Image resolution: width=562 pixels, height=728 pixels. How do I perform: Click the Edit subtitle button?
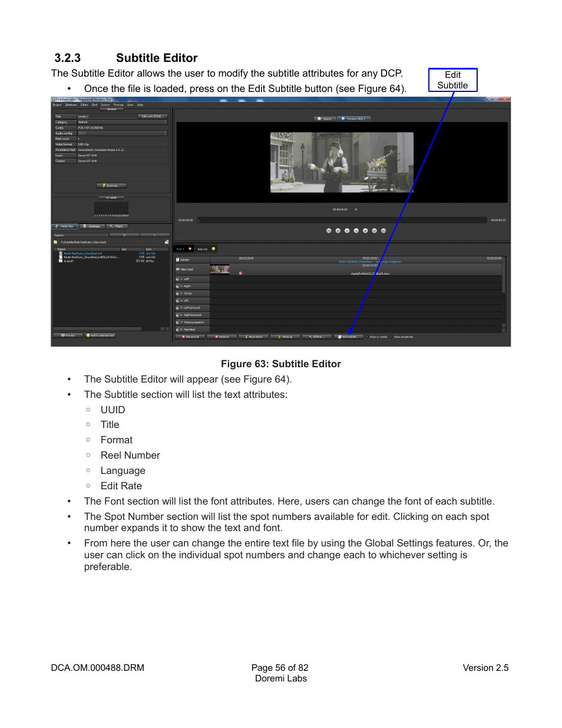(x=349, y=337)
